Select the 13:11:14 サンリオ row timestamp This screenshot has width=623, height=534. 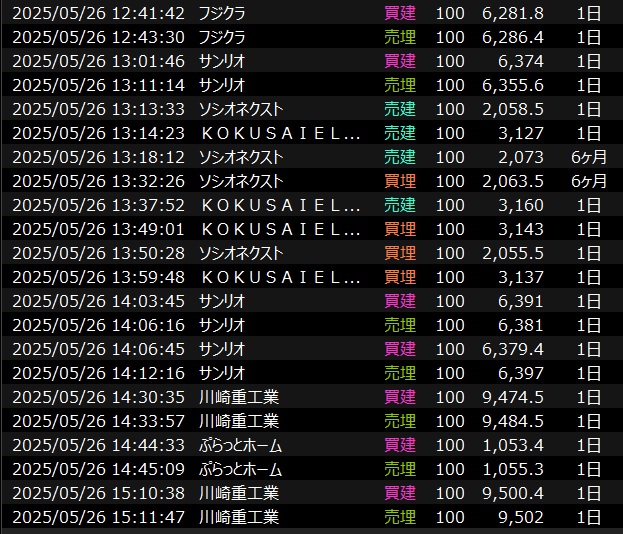tap(99, 85)
